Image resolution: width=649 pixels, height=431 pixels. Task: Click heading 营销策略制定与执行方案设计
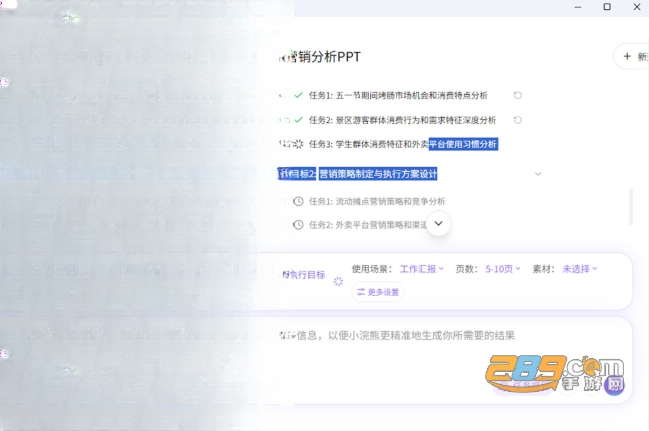pos(378,174)
